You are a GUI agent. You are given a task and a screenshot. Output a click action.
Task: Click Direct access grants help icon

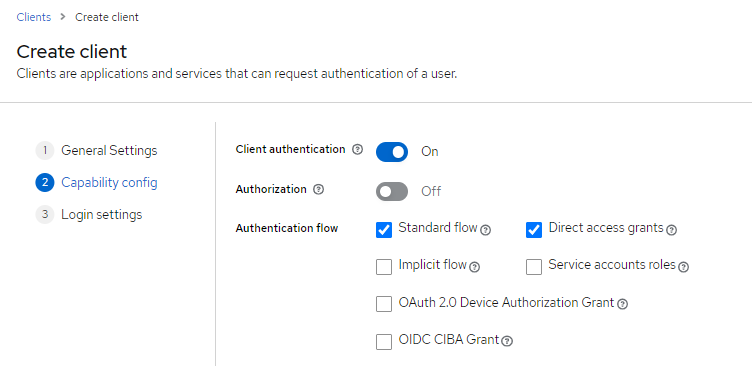[x=672, y=230]
